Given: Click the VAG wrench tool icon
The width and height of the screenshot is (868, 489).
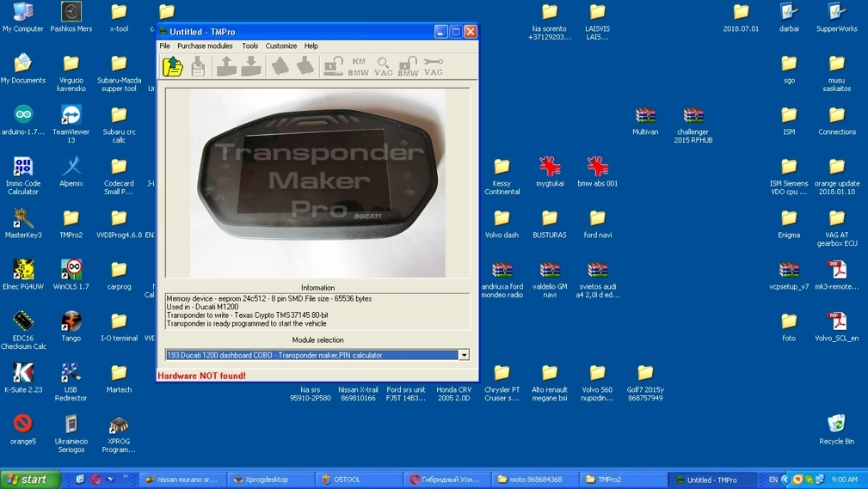Looking at the screenshot, I should coord(433,67).
